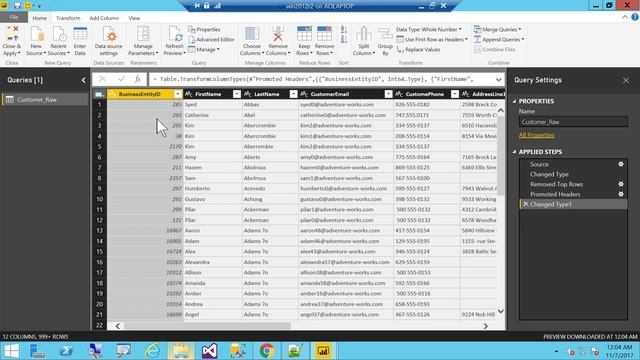Open the CustomePhone column filter dropdown
640x360 pixels.
[455, 94]
